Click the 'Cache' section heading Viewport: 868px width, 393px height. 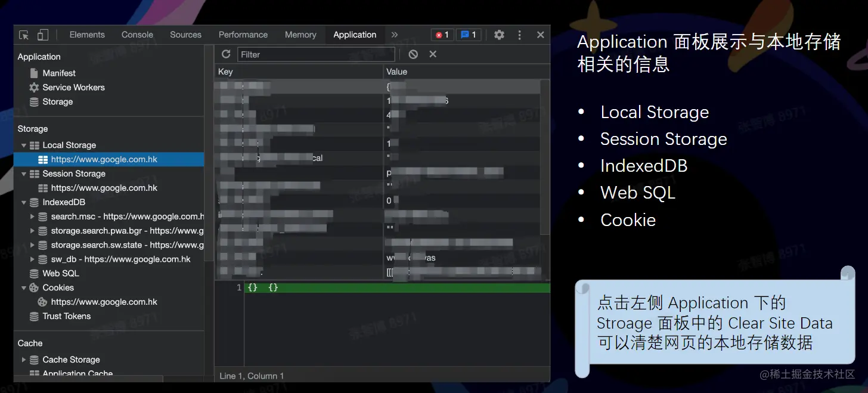[30, 343]
